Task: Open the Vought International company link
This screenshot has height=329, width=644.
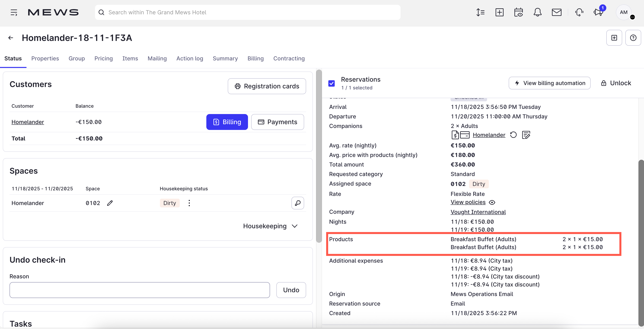Action: click(x=478, y=212)
